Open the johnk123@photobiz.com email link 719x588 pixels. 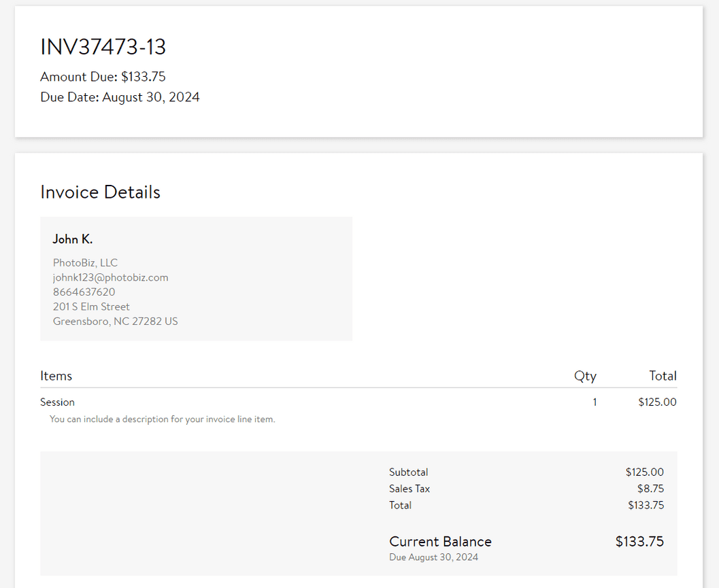(x=110, y=277)
